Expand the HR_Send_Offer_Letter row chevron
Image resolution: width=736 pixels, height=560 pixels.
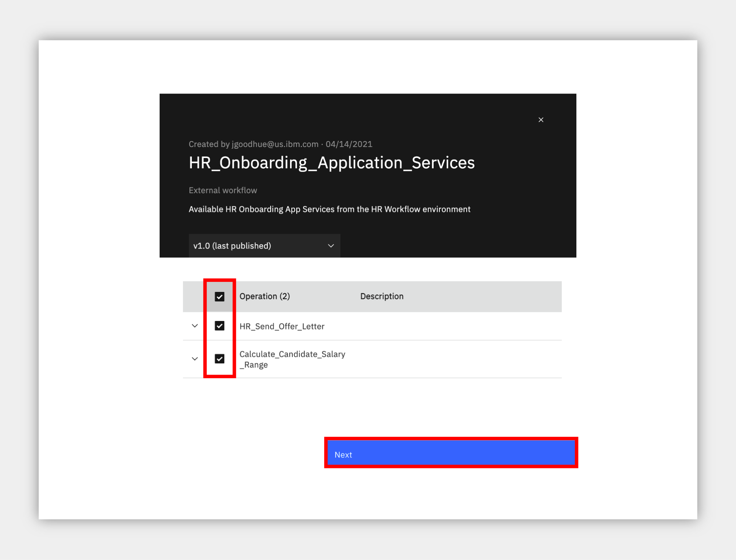click(x=195, y=326)
